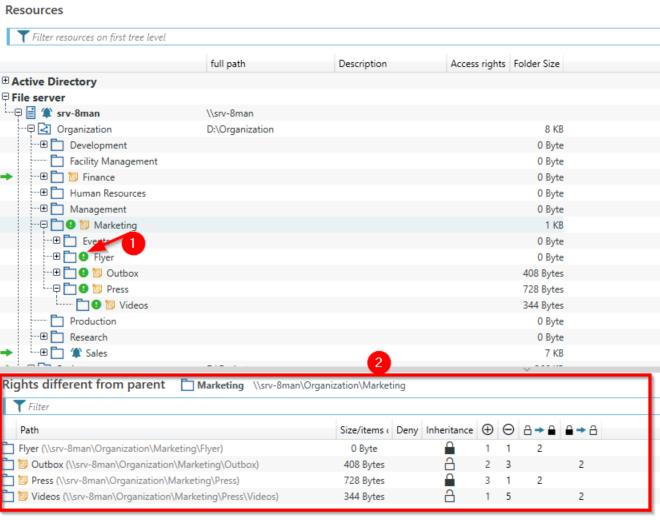Click the green status icon beside Marketing

(71, 225)
